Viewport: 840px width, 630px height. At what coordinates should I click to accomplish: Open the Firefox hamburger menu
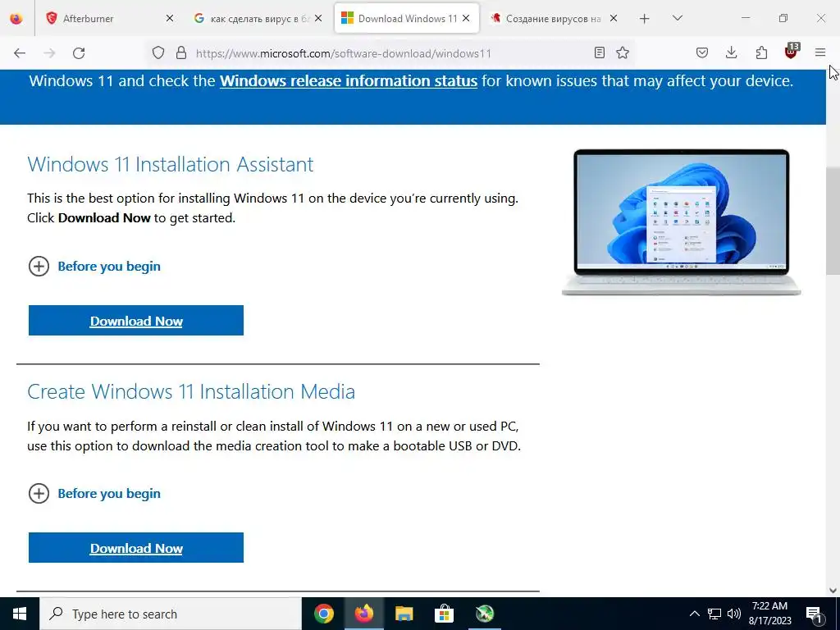820,52
